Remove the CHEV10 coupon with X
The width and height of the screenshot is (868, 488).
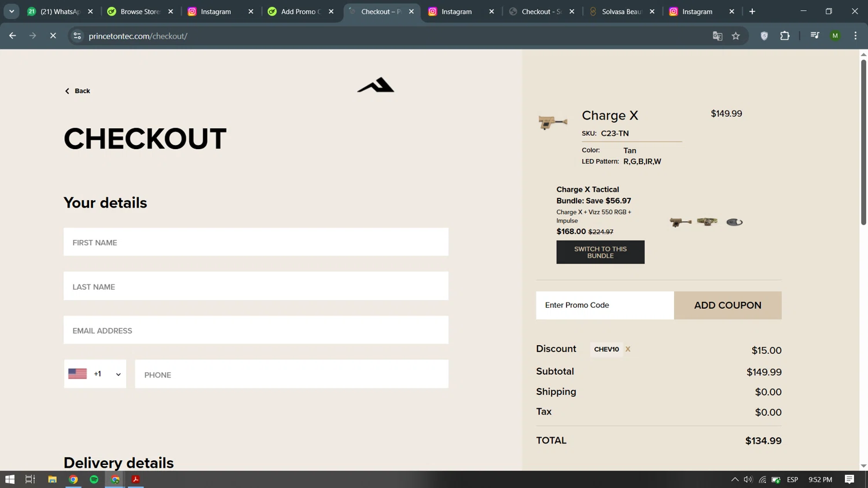point(628,349)
